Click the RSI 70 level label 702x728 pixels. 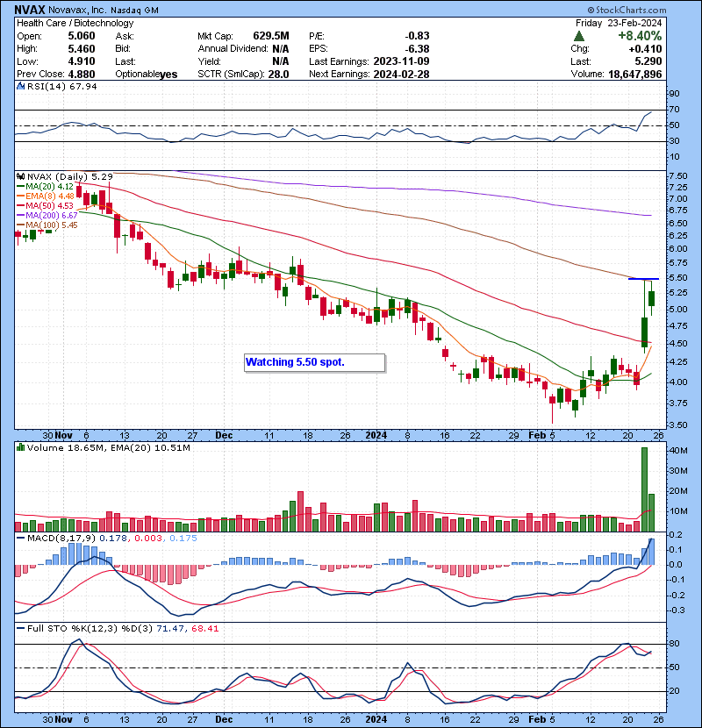[674, 110]
